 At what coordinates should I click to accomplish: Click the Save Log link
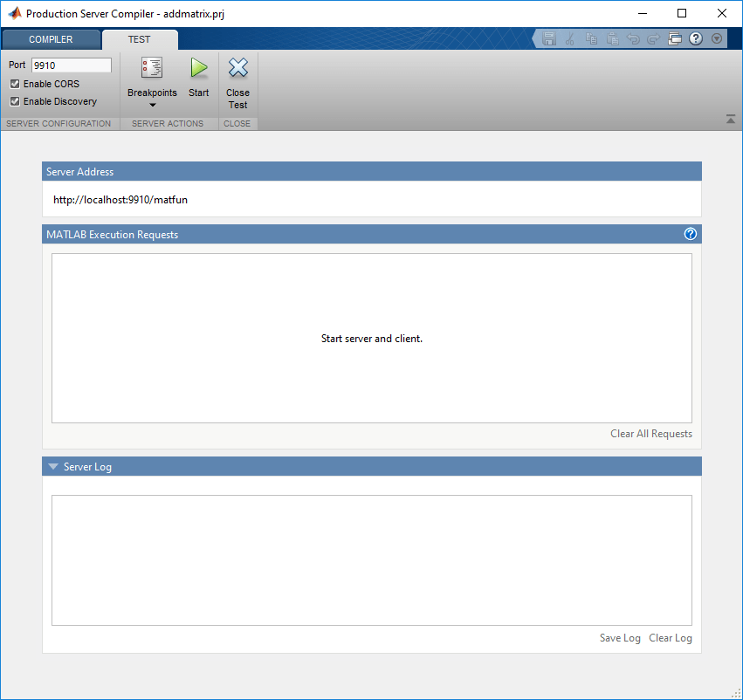click(620, 638)
